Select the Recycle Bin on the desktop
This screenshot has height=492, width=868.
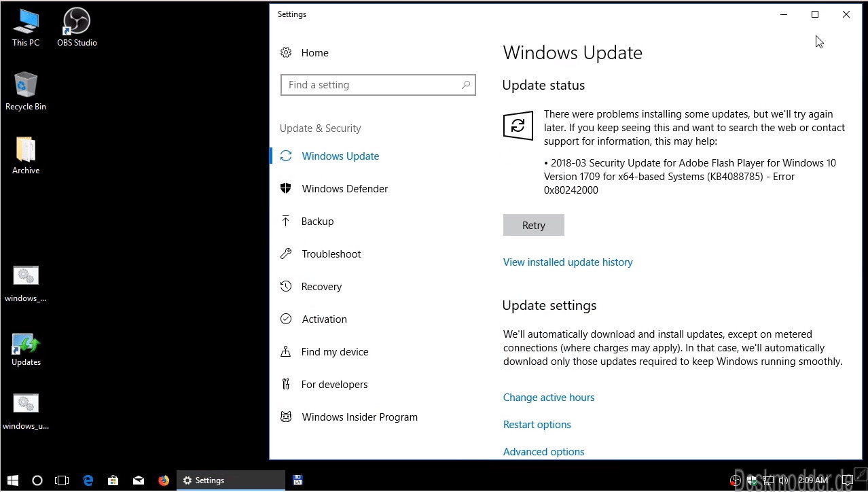[x=26, y=91]
